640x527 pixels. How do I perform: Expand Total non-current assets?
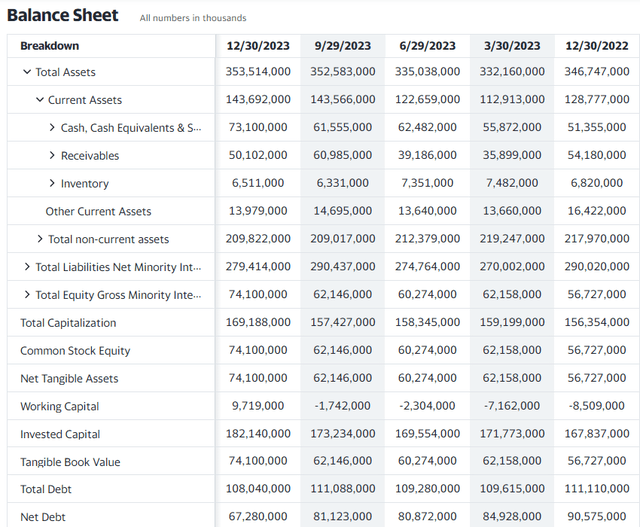40,239
